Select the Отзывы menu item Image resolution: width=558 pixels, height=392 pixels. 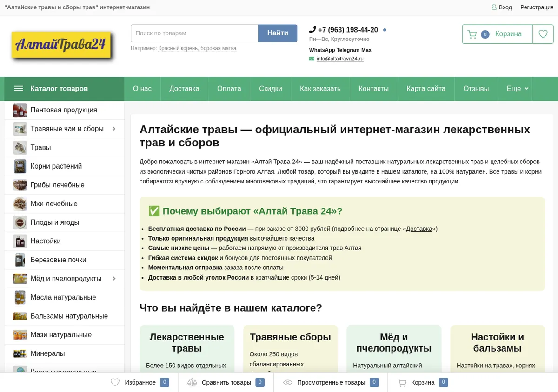476,89
